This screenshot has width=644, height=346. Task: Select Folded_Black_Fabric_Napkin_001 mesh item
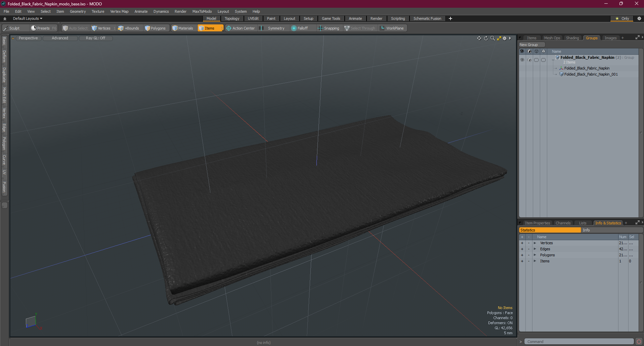pyautogui.click(x=591, y=74)
